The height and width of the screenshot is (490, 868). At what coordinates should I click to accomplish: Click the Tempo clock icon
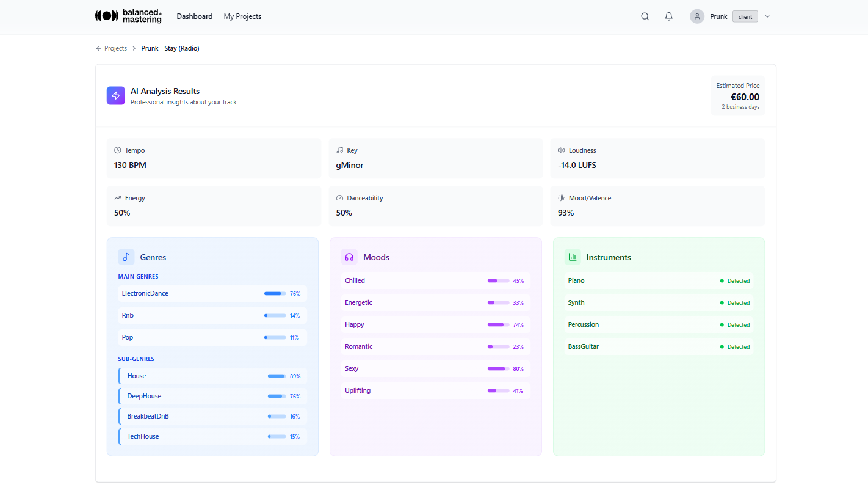[118, 150]
